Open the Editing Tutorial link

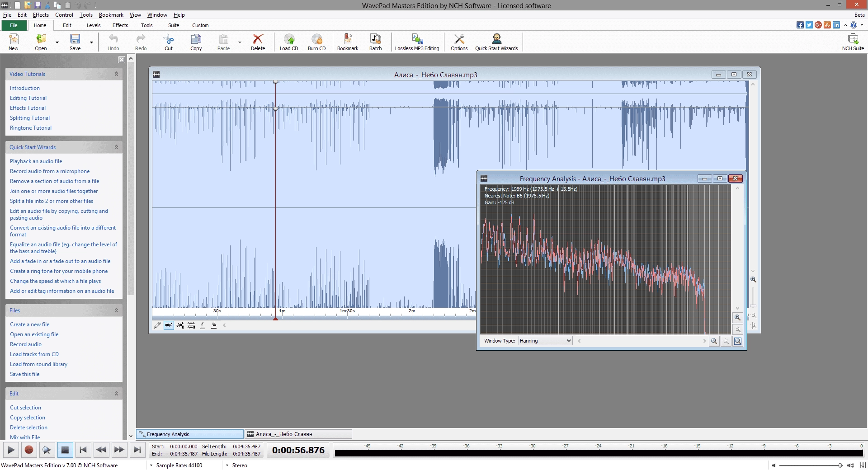28,98
